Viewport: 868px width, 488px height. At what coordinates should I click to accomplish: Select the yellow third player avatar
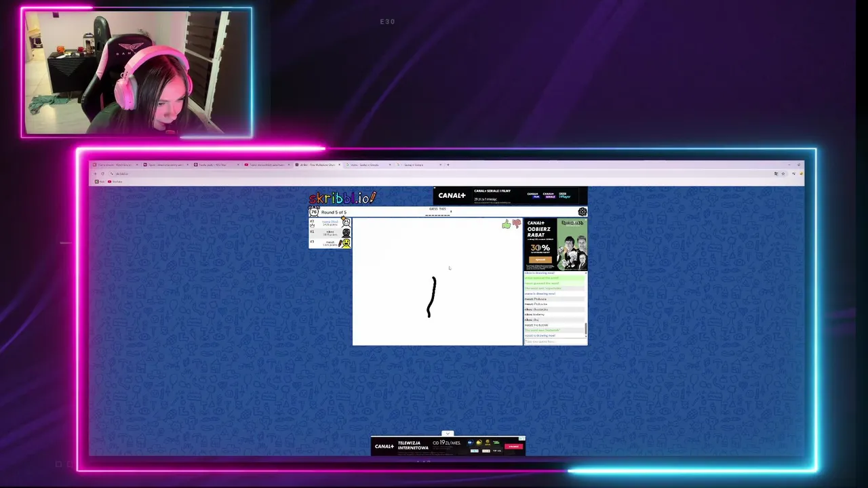point(346,243)
